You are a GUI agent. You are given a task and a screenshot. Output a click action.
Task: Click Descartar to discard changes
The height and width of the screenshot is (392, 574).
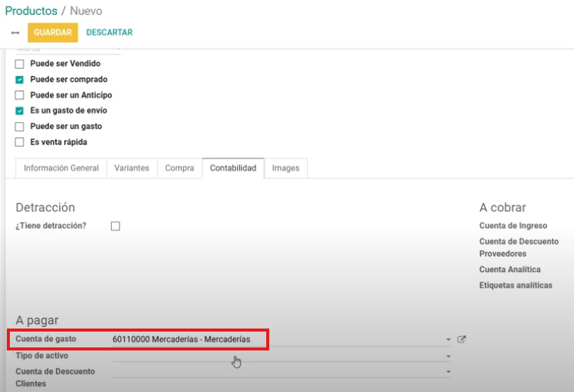109,32
